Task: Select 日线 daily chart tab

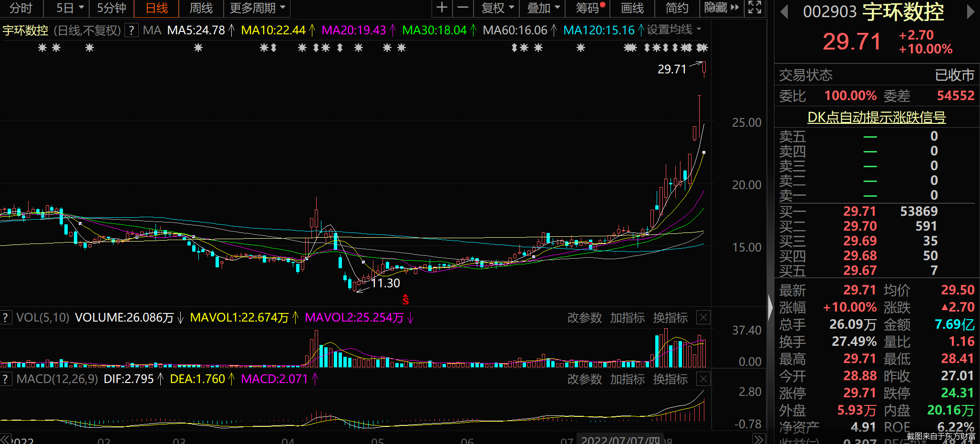Action: [x=156, y=8]
